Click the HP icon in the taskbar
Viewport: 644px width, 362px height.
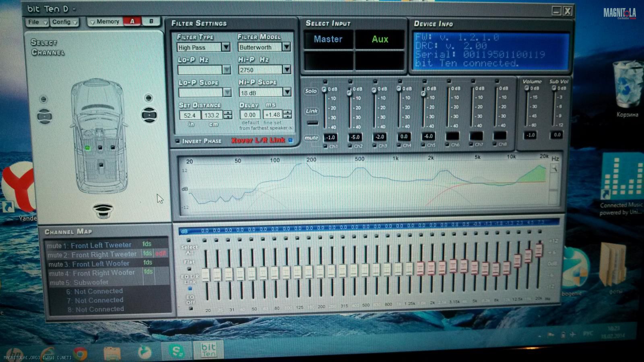pyautogui.click(x=14, y=355)
